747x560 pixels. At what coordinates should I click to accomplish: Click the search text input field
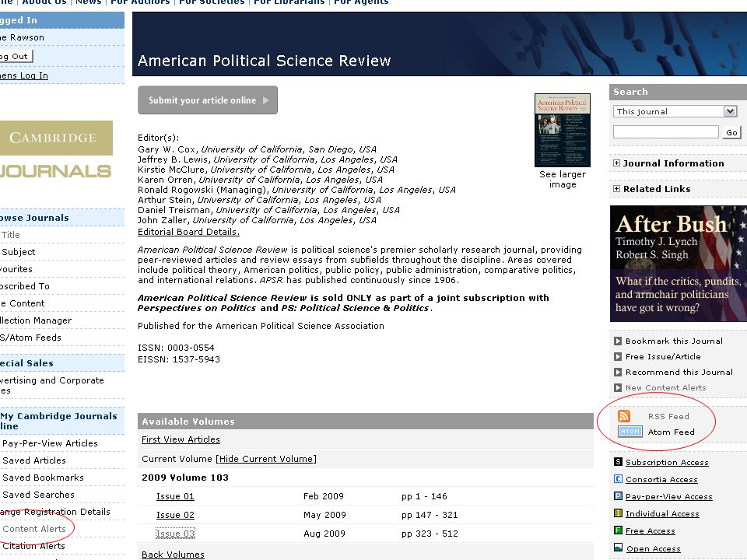[665, 132]
